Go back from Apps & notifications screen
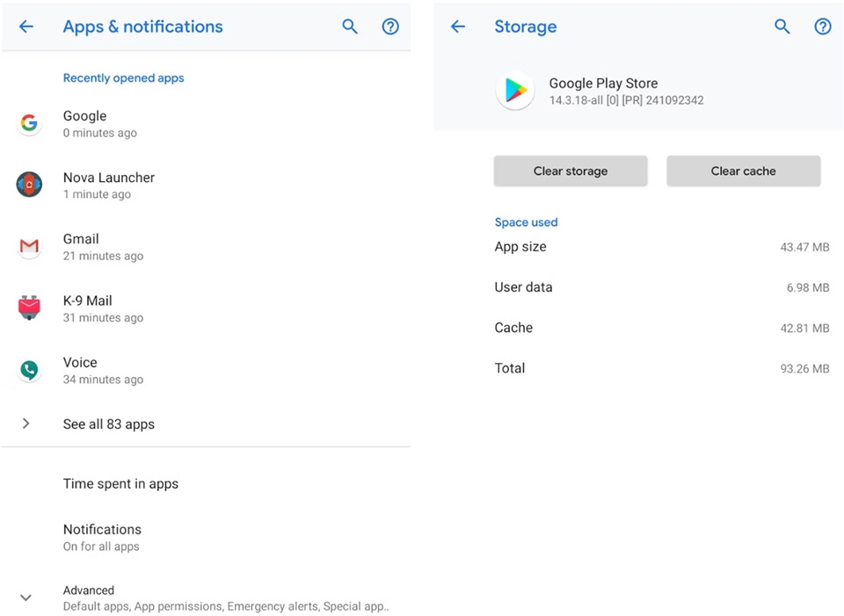Viewport: 844px width, 616px height. [25, 26]
